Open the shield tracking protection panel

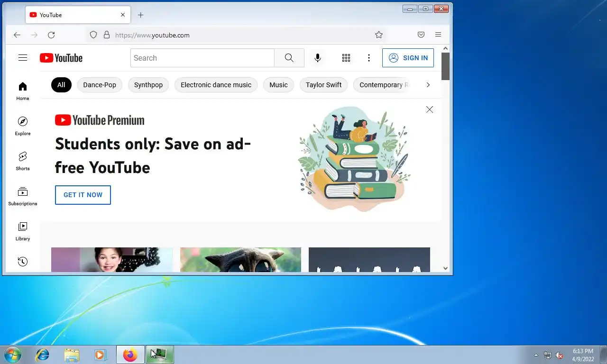(93, 35)
